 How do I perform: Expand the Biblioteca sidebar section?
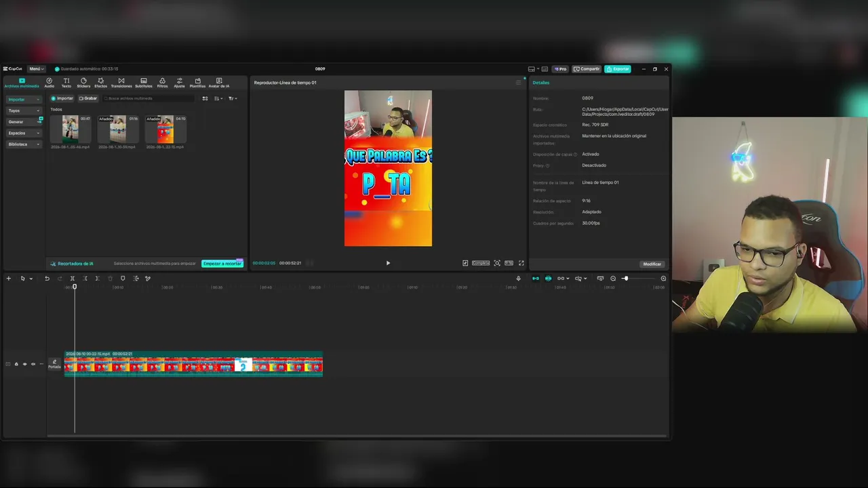[x=24, y=144]
